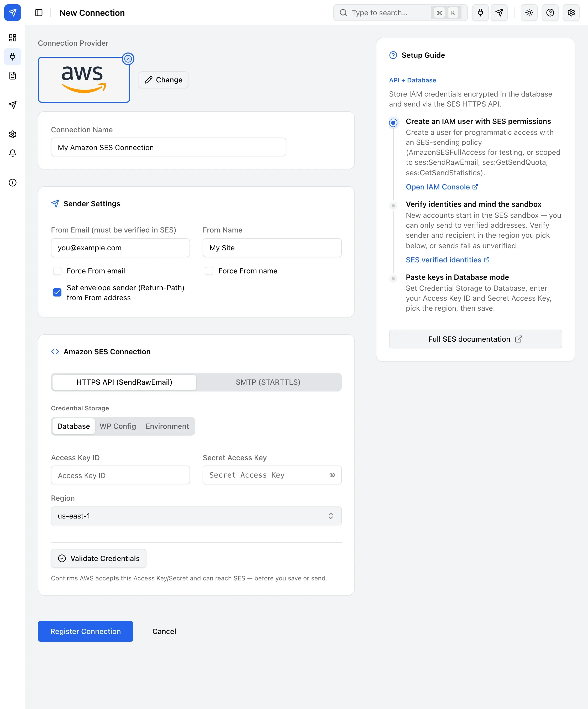Viewport: 588px width, 709px height.
Task: Click the Secret Access Key field
Action: [x=272, y=475]
